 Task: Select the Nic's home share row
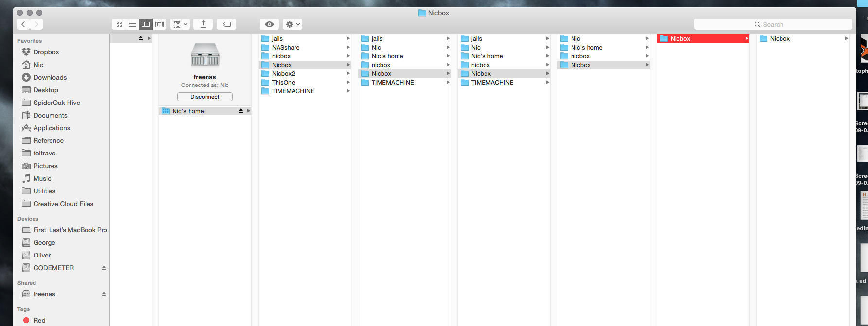coord(205,111)
